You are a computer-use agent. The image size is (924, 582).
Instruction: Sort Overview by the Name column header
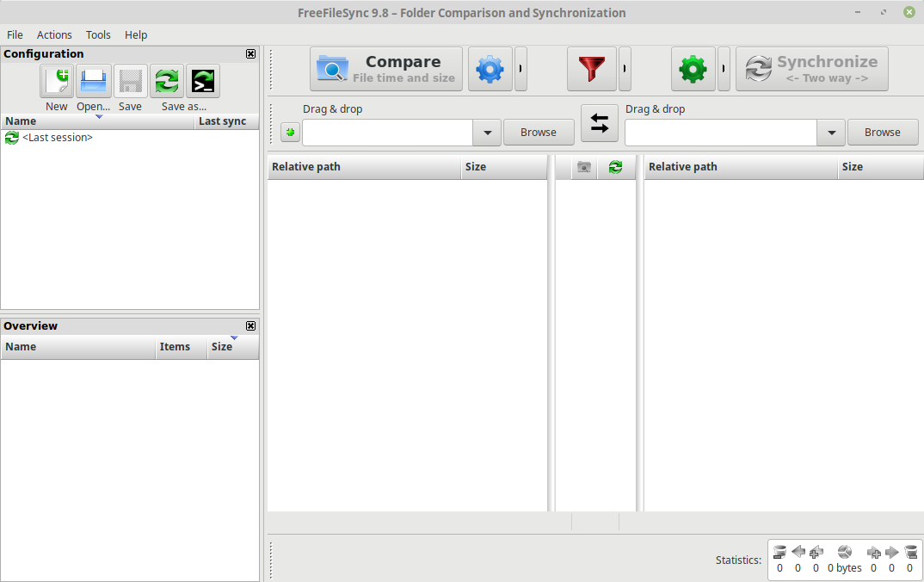tap(78, 347)
